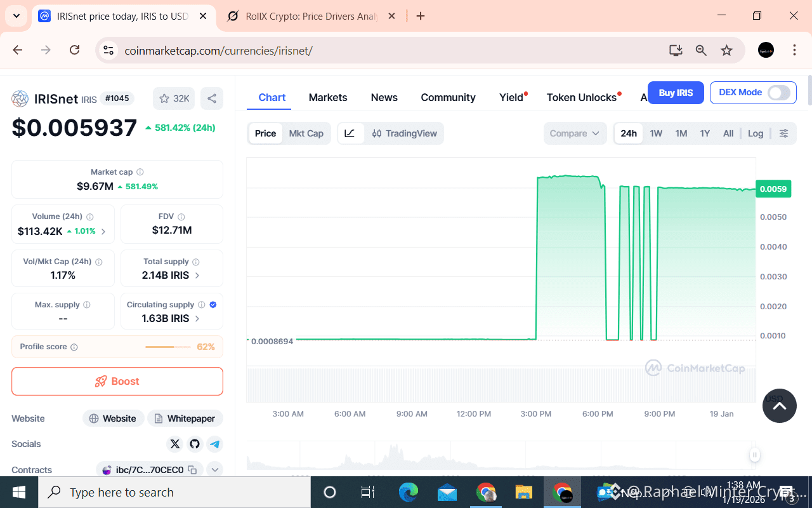Expand the Contracts chevron dropdown
This screenshot has width=812, height=508.
point(215,470)
